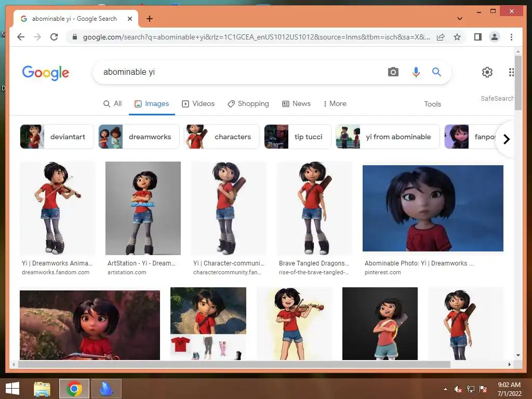532x399 pixels.
Task: Open the taskbar clock and date
Action: pyautogui.click(x=509, y=389)
